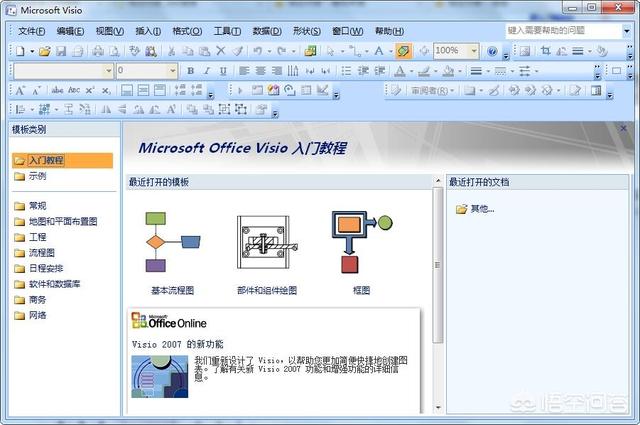The image size is (640, 425).
Task: Click the Redo arrow icon
Action: tap(282, 51)
